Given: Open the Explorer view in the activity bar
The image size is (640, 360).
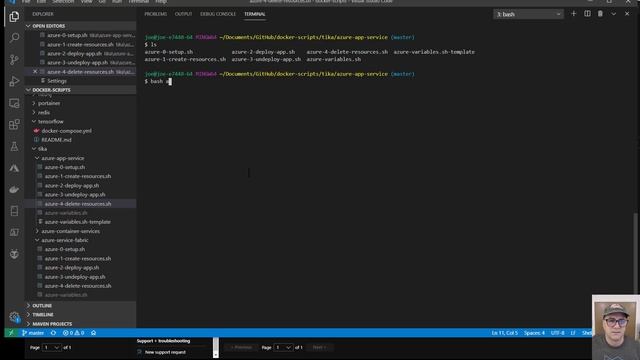Looking at the screenshot, I should [14, 16].
